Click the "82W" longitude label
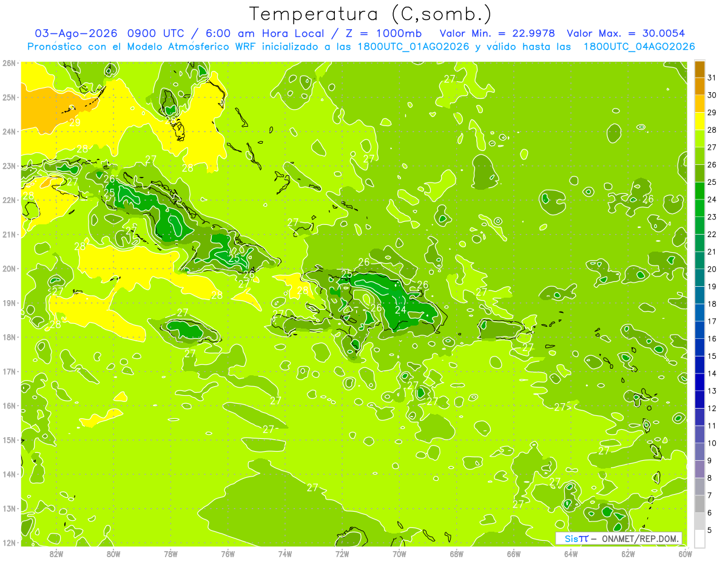Viewport: 728px width, 562px height. click(x=56, y=554)
